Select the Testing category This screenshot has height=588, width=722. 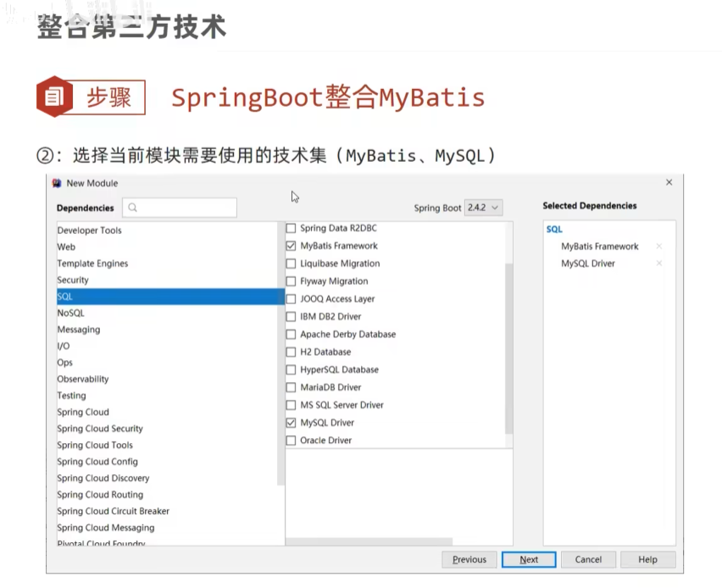point(71,396)
